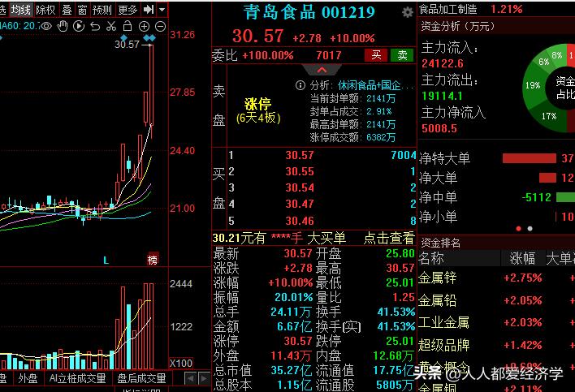Zoom out with the minus circle icon
575x392 pixels.
click(x=160, y=26)
